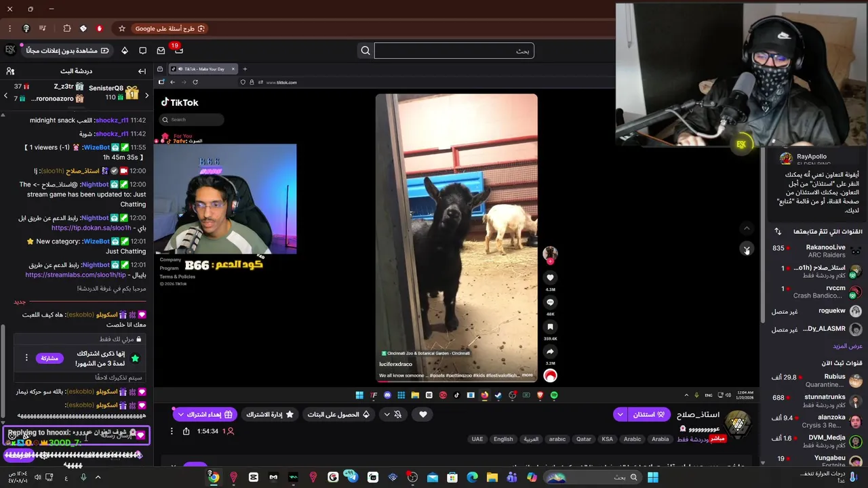
Task: Open the tip.dokan.sa/sloo1h link in chat
Action: point(92,228)
